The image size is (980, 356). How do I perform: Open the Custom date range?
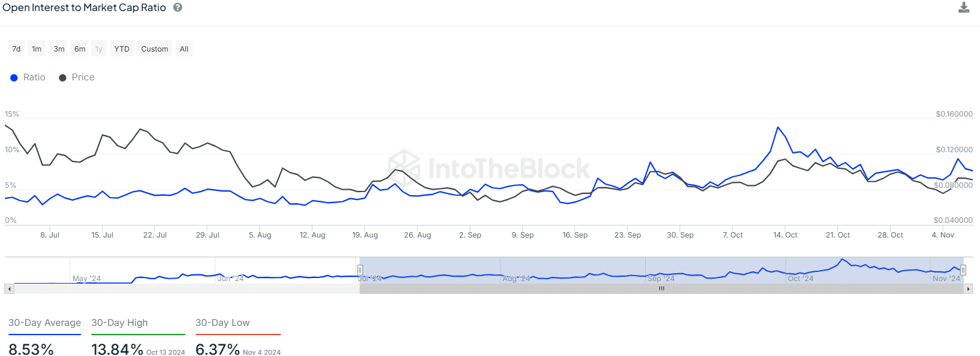click(x=155, y=49)
